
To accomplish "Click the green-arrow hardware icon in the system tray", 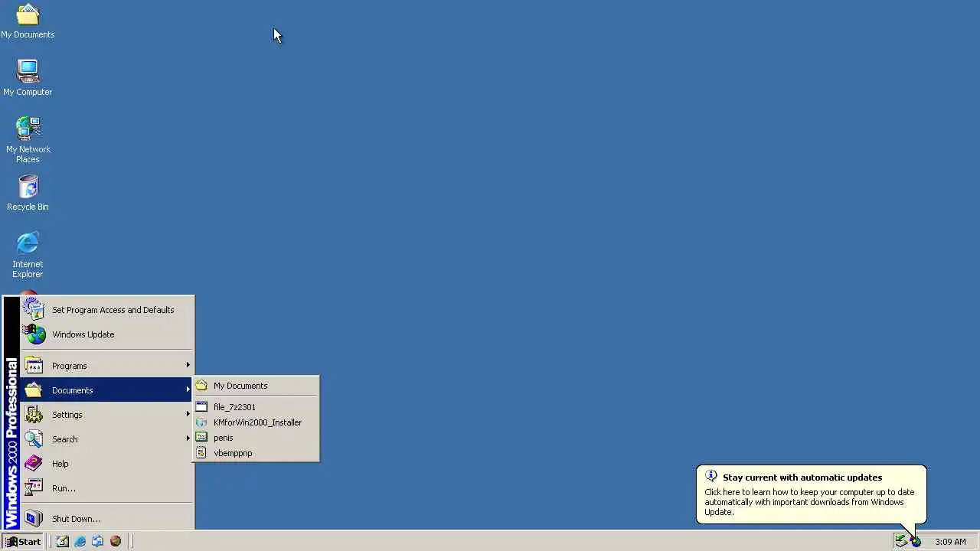I will point(901,541).
